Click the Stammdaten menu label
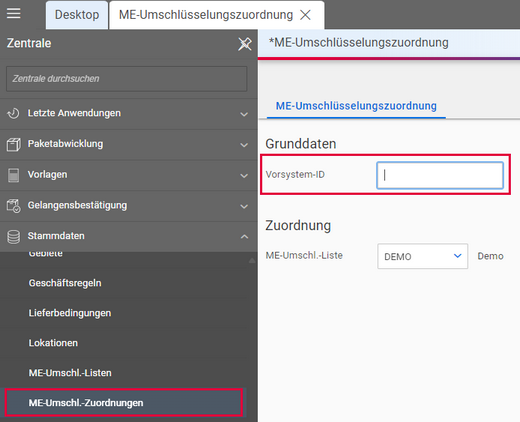 pyautogui.click(x=56, y=236)
